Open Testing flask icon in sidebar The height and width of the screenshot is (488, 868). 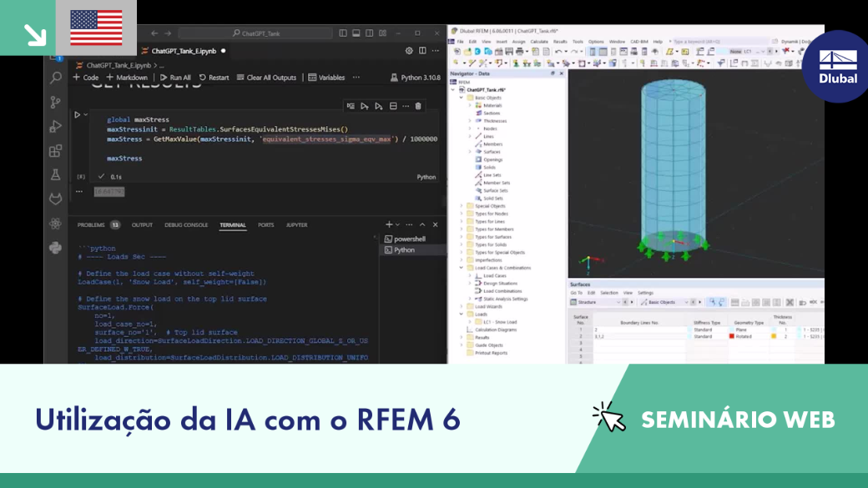point(55,175)
